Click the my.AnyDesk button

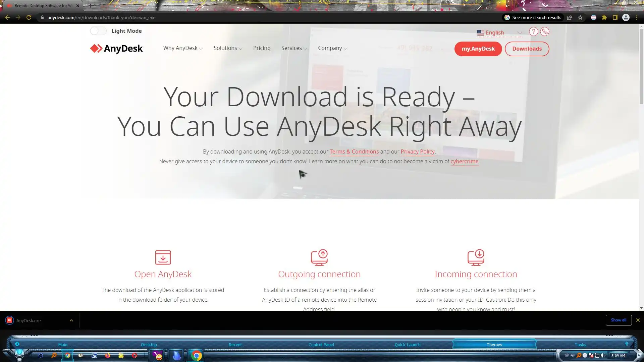(x=478, y=49)
